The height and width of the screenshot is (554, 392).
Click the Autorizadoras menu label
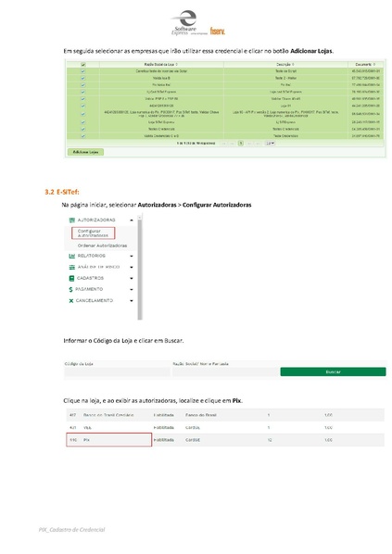[96, 220]
